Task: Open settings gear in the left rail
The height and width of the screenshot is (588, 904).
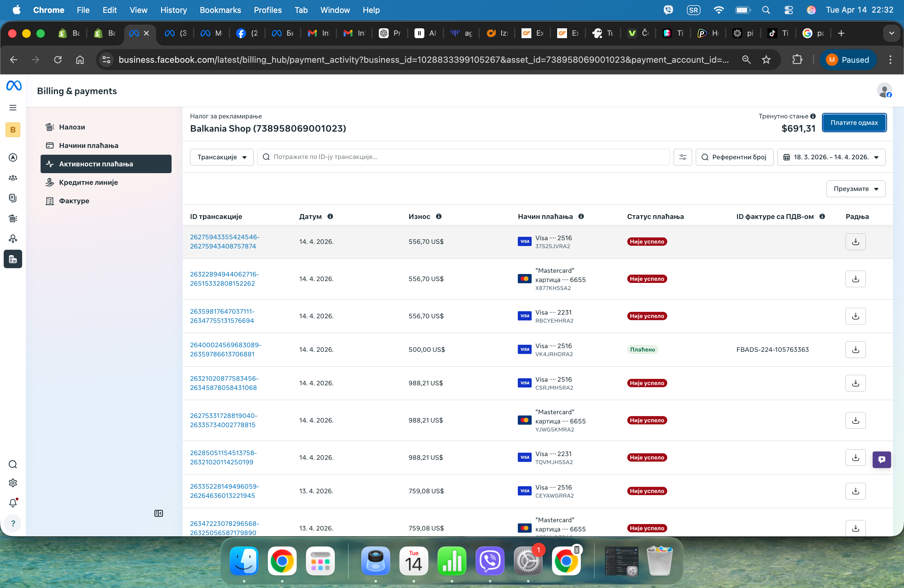Action: point(13,483)
